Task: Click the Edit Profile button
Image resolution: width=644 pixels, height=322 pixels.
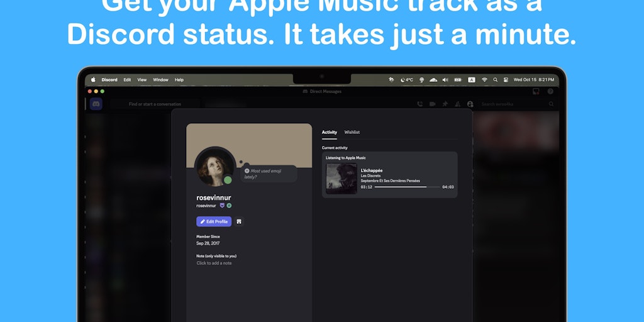Action: [x=214, y=222]
